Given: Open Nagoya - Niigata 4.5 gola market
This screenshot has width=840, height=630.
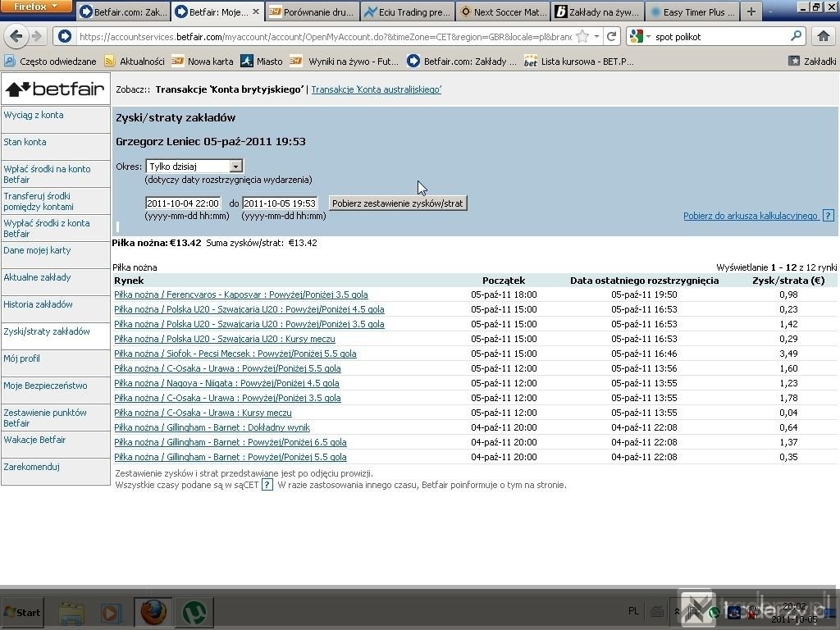Looking at the screenshot, I should (226, 383).
